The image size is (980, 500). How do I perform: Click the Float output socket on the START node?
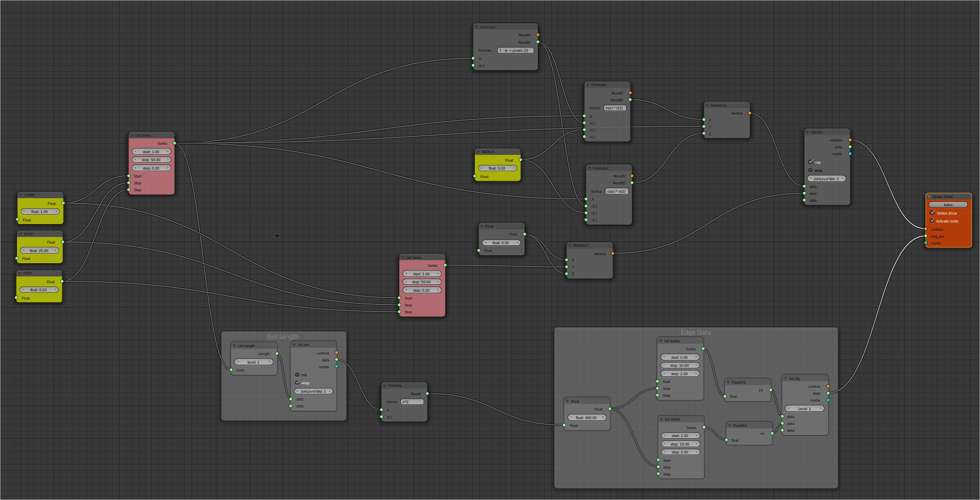click(x=63, y=203)
